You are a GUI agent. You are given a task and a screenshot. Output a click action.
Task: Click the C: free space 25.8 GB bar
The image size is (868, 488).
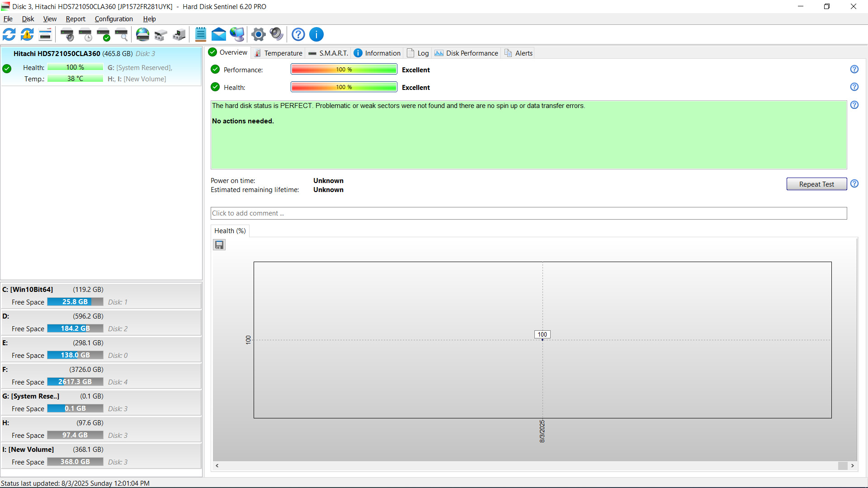(75, 302)
